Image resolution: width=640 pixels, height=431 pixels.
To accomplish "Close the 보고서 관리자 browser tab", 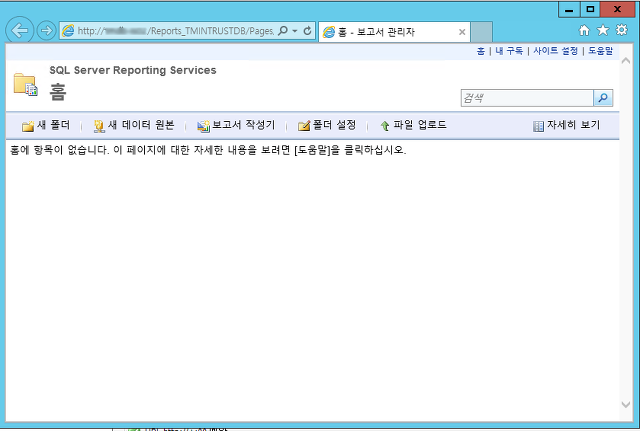I will click(462, 32).
